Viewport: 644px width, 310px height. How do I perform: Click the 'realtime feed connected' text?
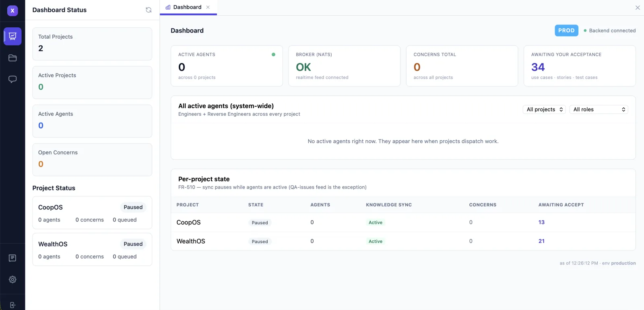(322, 78)
